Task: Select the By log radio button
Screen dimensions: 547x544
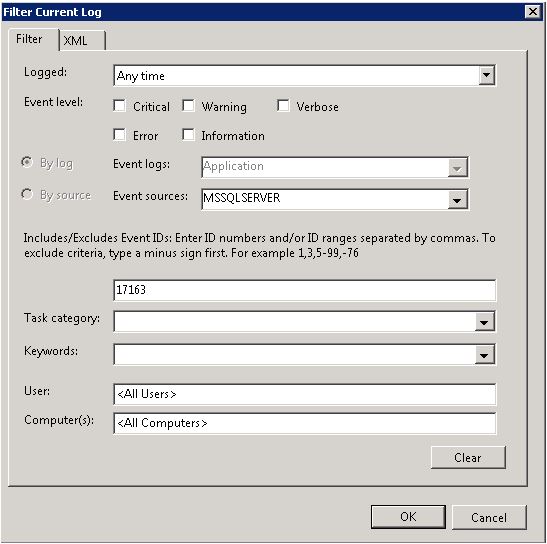Action: point(27,162)
